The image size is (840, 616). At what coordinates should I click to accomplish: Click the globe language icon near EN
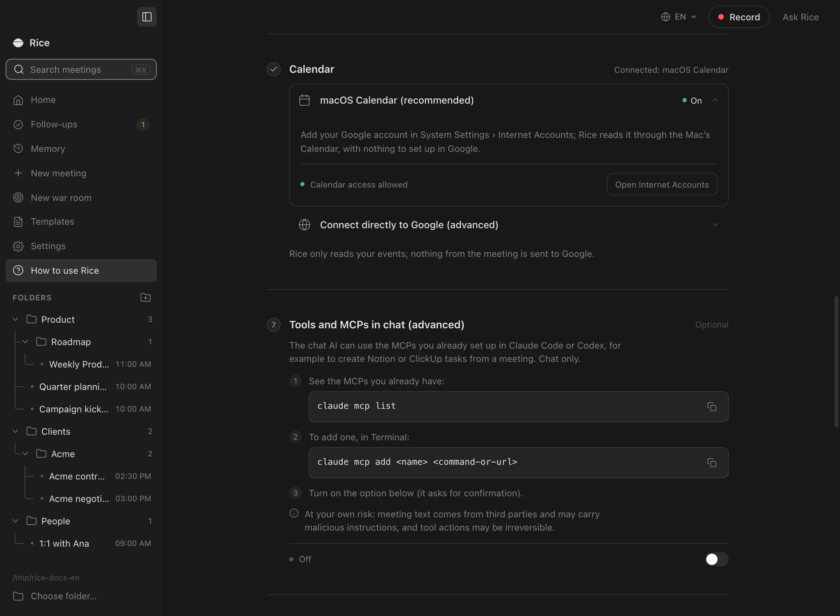[665, 17]
